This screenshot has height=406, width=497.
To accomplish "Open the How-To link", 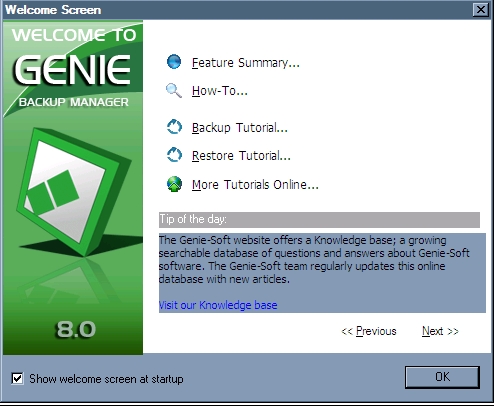I will tap(220, 91).
